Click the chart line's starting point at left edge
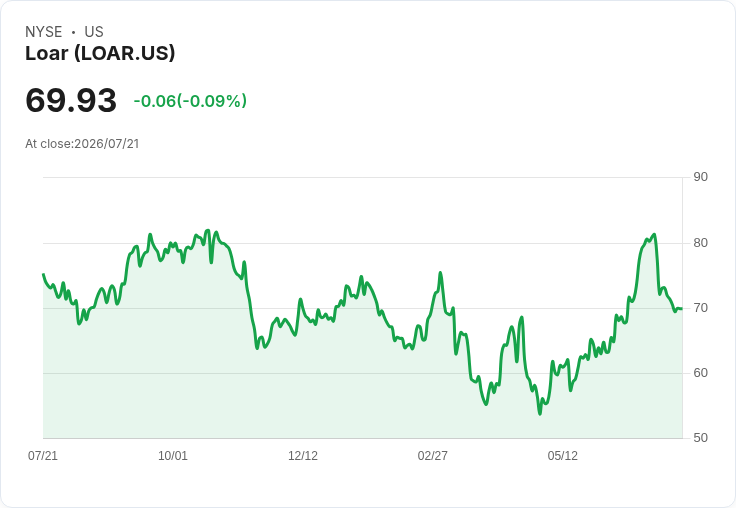The width and height of the screenshot is (736, 508). [x=44, y=274]
